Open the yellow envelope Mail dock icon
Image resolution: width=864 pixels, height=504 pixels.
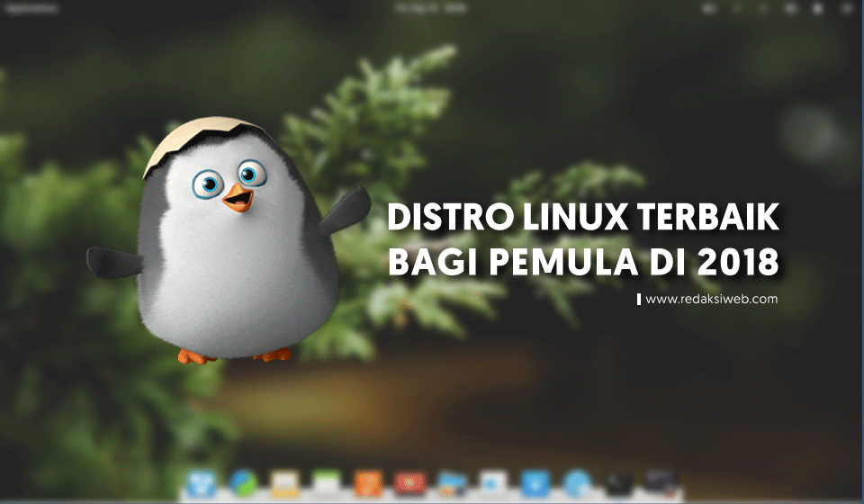[x=284, y=483]
